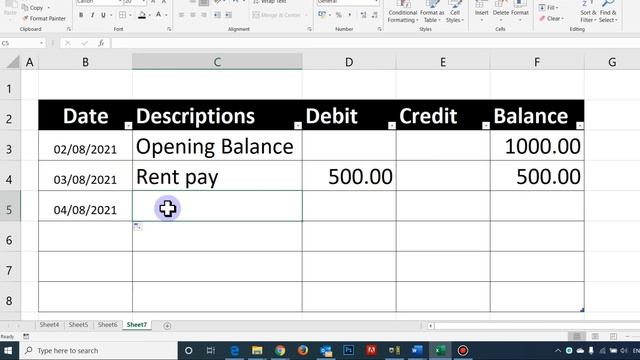Open the Fill dropdown in Editing

549,8
